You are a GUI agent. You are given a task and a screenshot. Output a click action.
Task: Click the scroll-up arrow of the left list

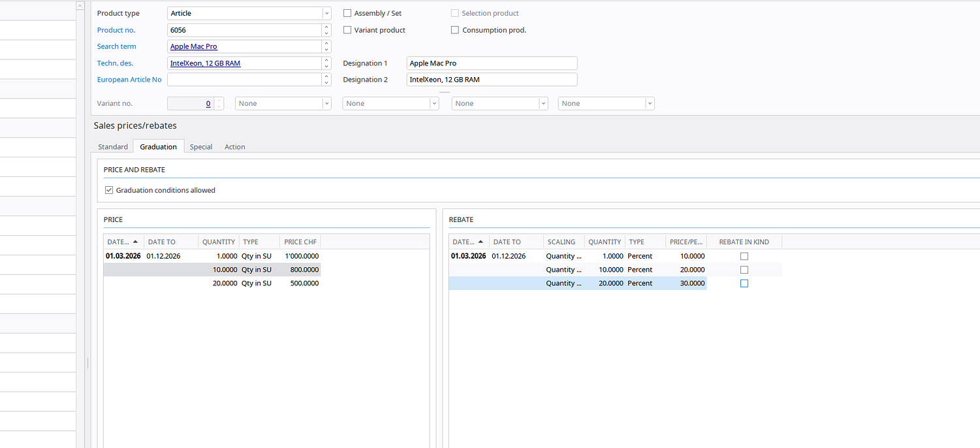pyautogui.click(x=80, y=5)
